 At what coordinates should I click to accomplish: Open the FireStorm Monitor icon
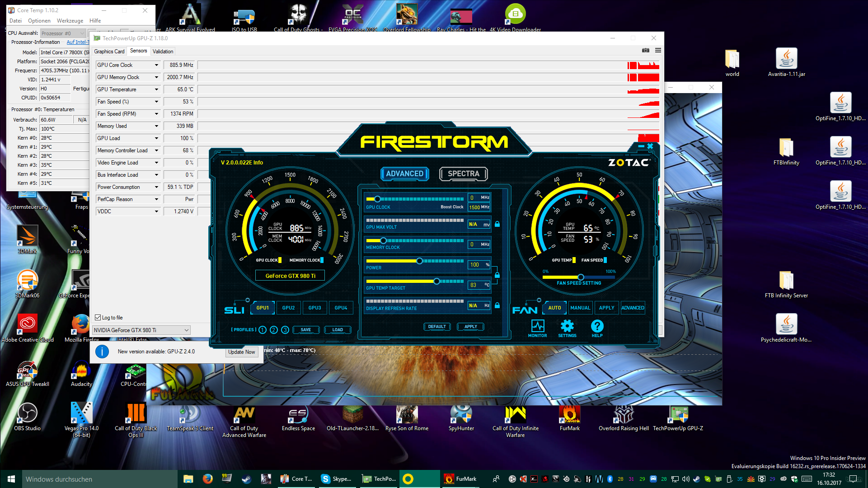538,327
